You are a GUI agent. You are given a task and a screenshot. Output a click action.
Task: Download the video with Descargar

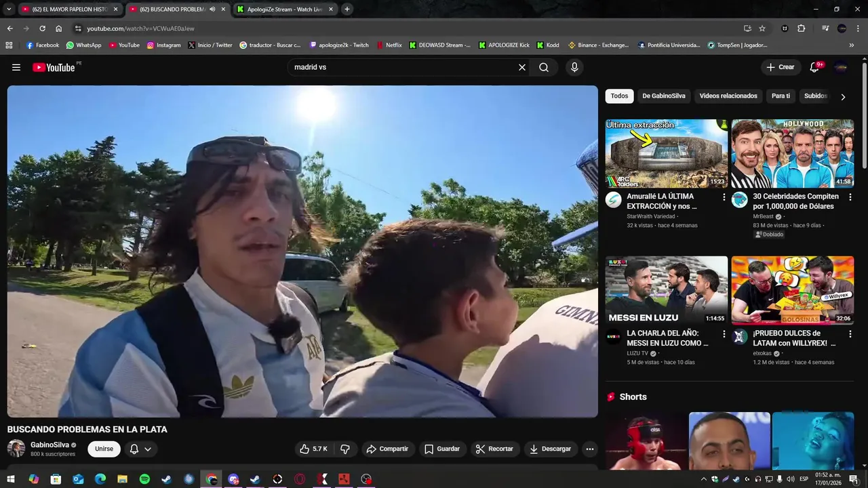click(x=550, y=449)
